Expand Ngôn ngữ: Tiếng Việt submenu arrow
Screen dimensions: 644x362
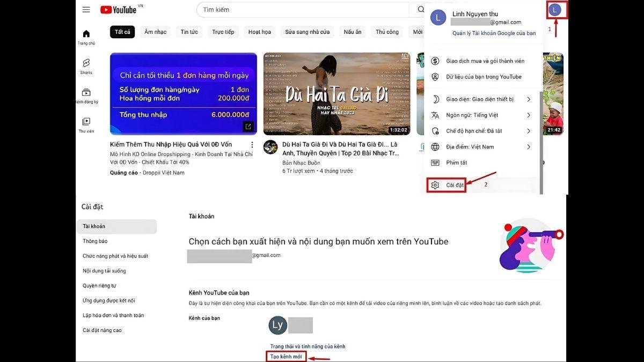(x=529, y=115)
